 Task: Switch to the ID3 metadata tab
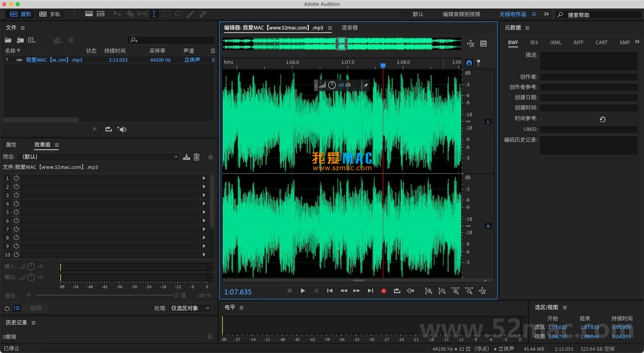click(534, 42)
